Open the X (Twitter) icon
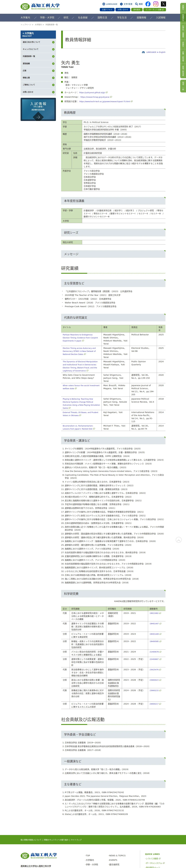This screenshot has width=186, height=868. tap(163, 4)
